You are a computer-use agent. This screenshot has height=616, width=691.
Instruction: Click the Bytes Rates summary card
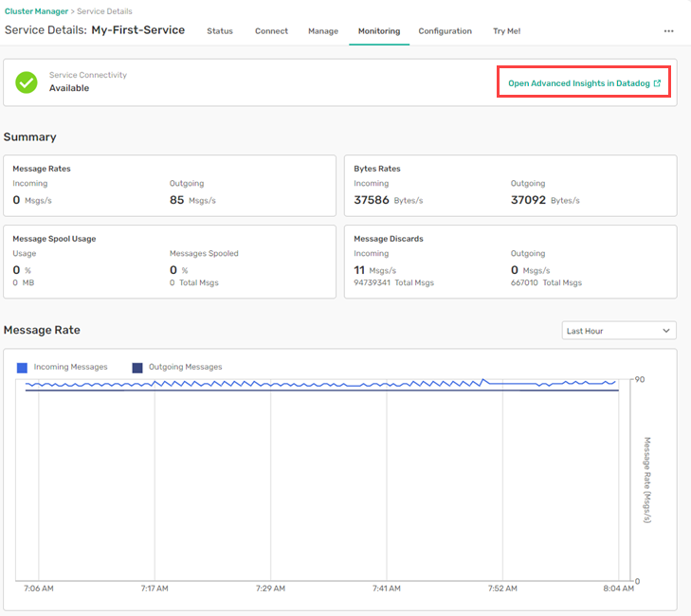coord(510,187)
